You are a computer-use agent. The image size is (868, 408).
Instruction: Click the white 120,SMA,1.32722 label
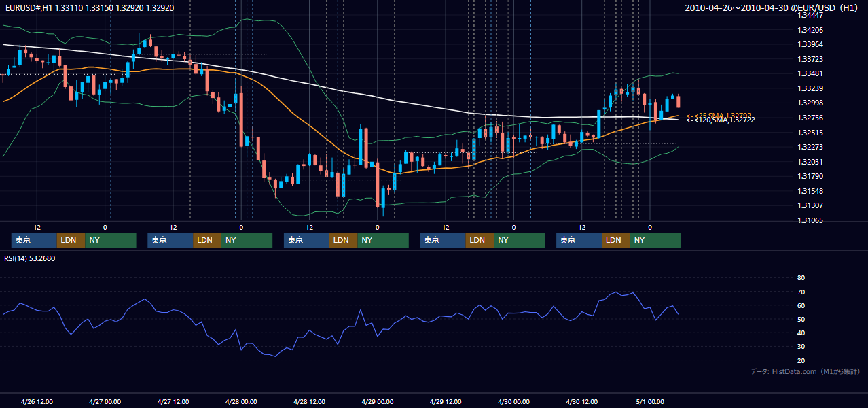click(721, 120)
